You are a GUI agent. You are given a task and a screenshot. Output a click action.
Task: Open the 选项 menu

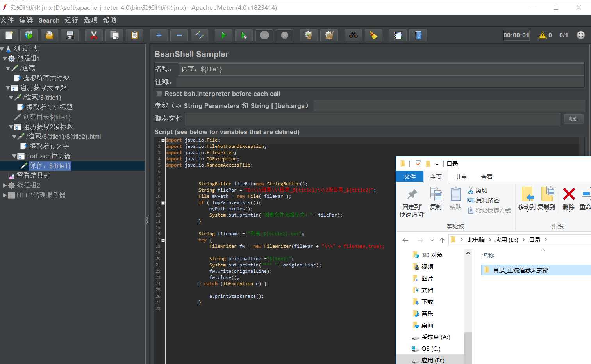click(91, 20)
